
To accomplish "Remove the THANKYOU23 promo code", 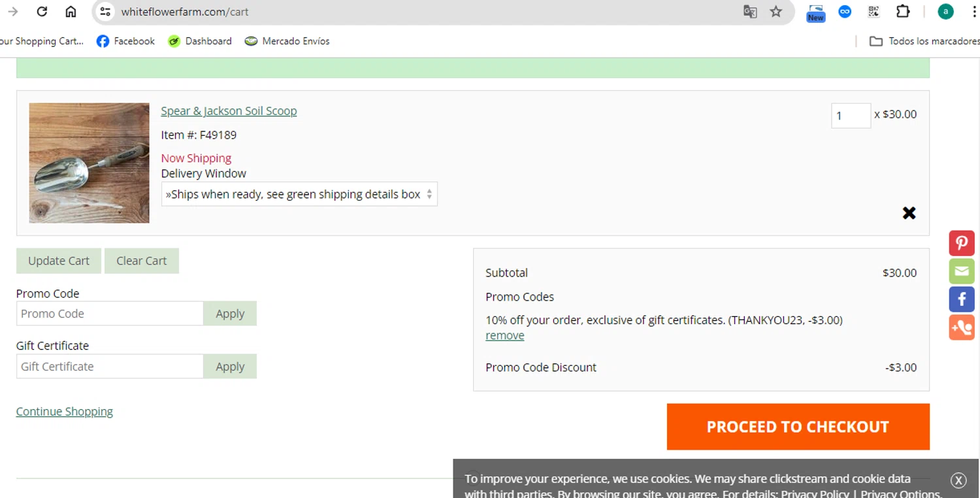I will [x=504, y=335].
